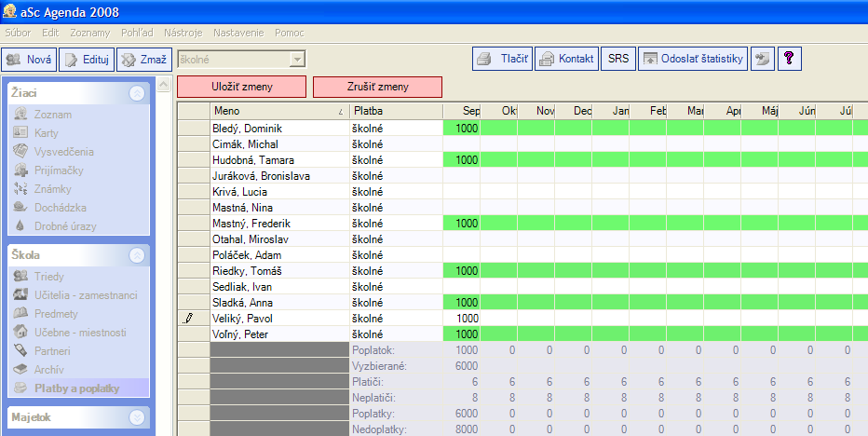Screen dimensions: 868x436
Task: Select the Krivá, Lucia row name
Action: pyautogui.click(x=239, y=192)
